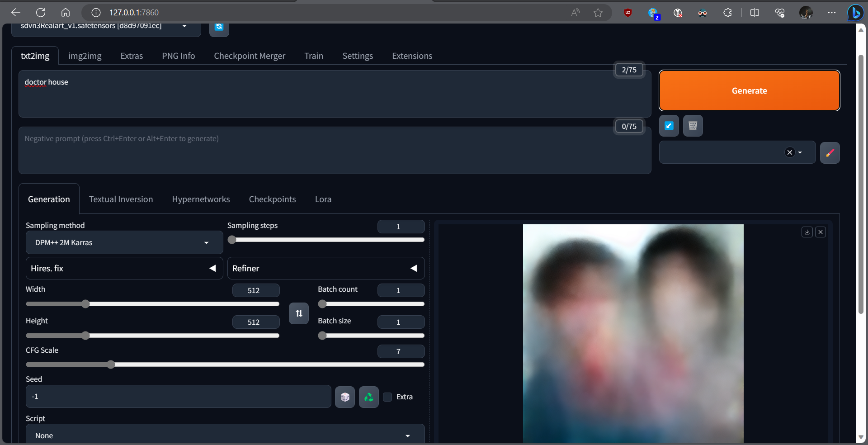
Task: Clear the selected style with the X icon
Action: coord(789,152)
